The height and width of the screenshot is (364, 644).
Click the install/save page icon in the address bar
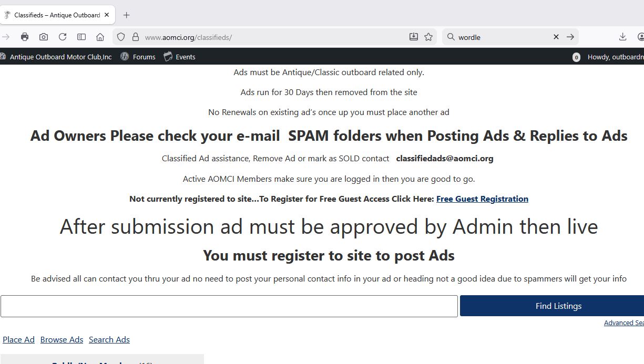[414, 37]
